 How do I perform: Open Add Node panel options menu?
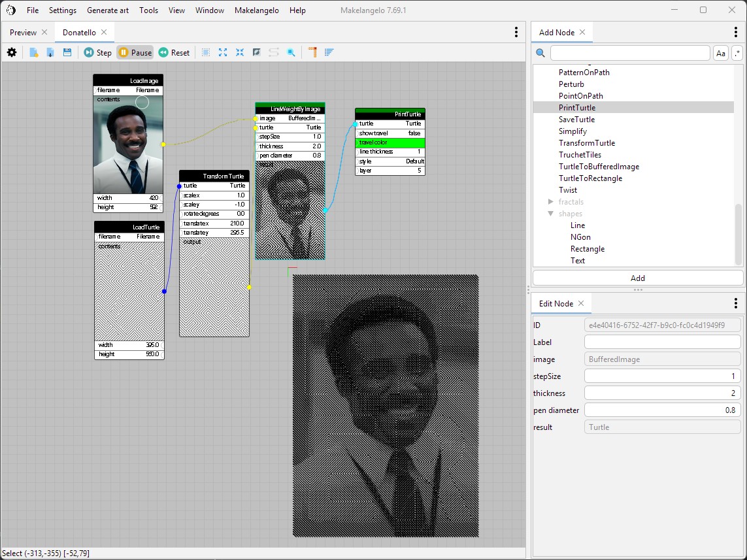[x=736, y=32]
